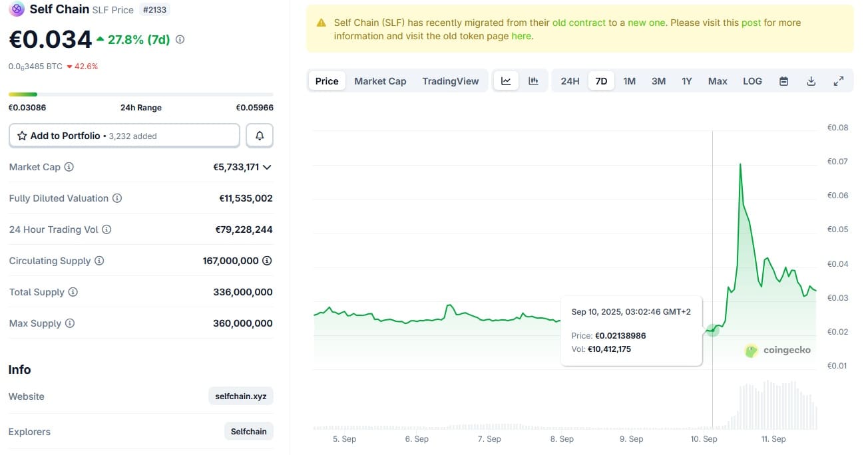868x455 pixels.
Task: Click the 5. Sep date axis label
Action: pyautogui.click(x=344, y=439)
